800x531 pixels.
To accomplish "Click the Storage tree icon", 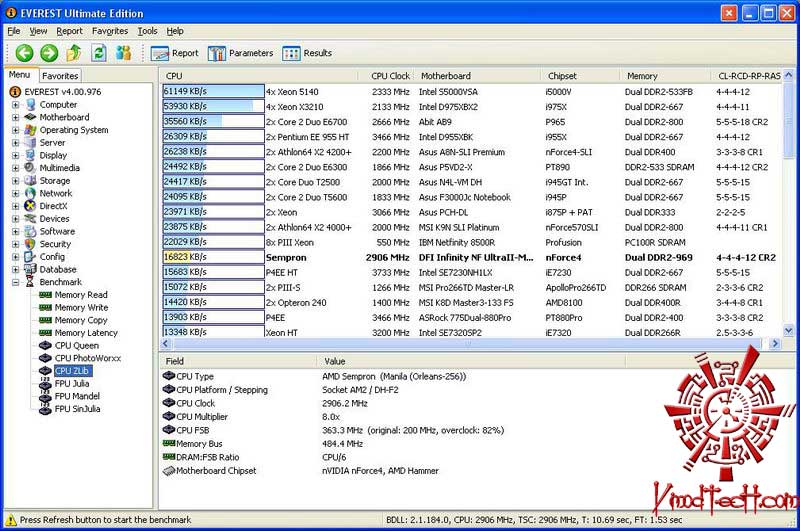I will [x=31, y=181].
